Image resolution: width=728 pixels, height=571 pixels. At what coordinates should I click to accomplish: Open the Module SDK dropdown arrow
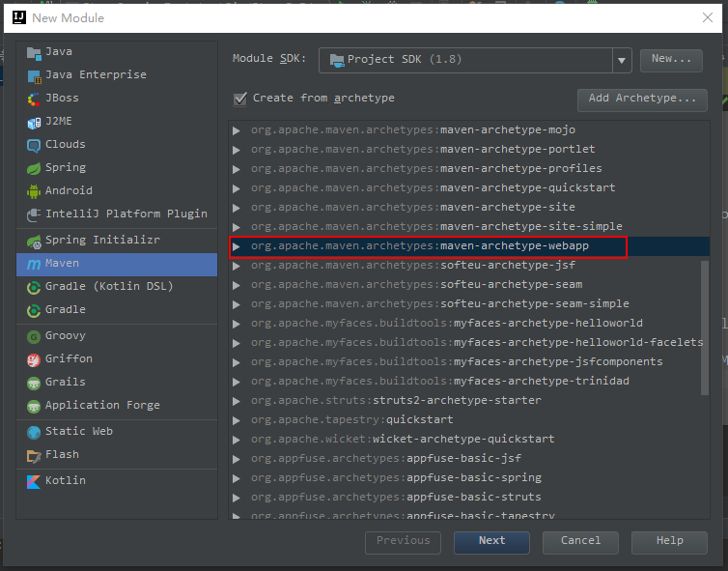tap(622, 61)
